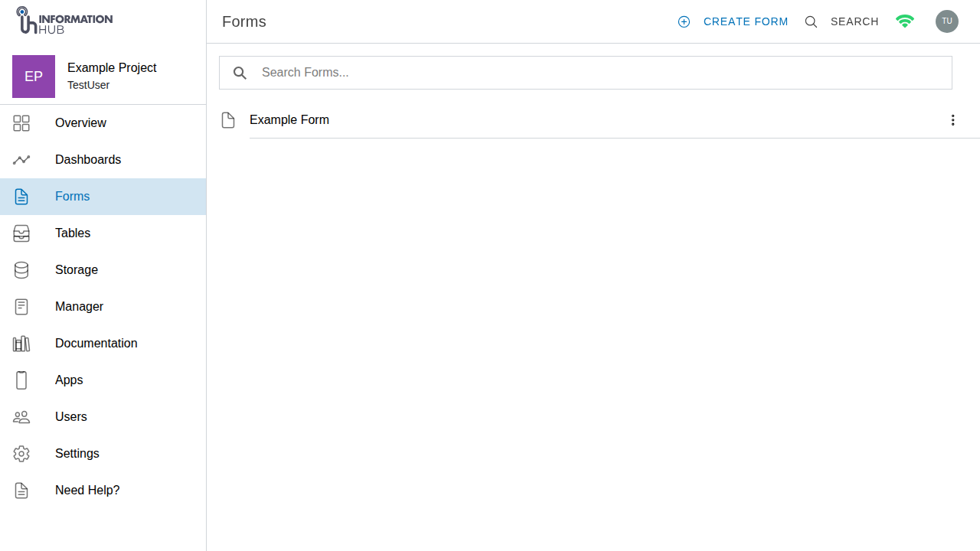The height and width of the screenshot is (551, 980).
Task: Open the Example Form entry
Action: pos(289,120)
